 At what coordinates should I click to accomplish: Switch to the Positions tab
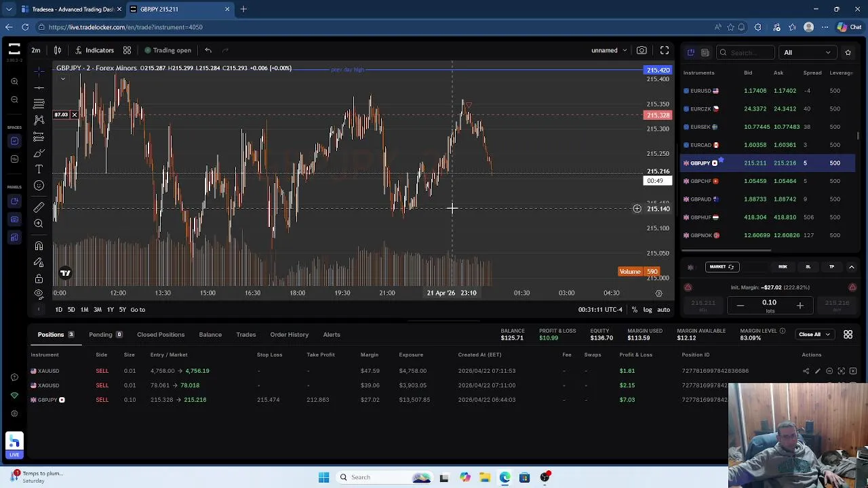[56, 335]
